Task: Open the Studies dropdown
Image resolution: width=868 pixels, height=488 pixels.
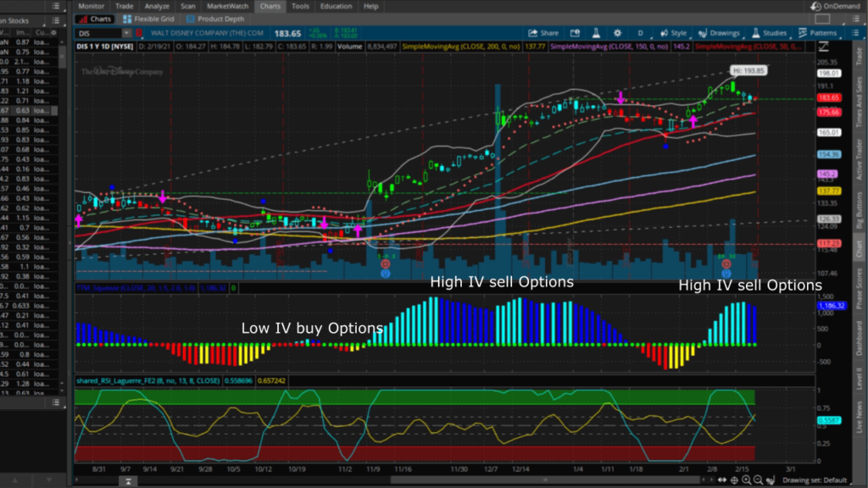Action: pyautogui.click(x=769, y=33)
